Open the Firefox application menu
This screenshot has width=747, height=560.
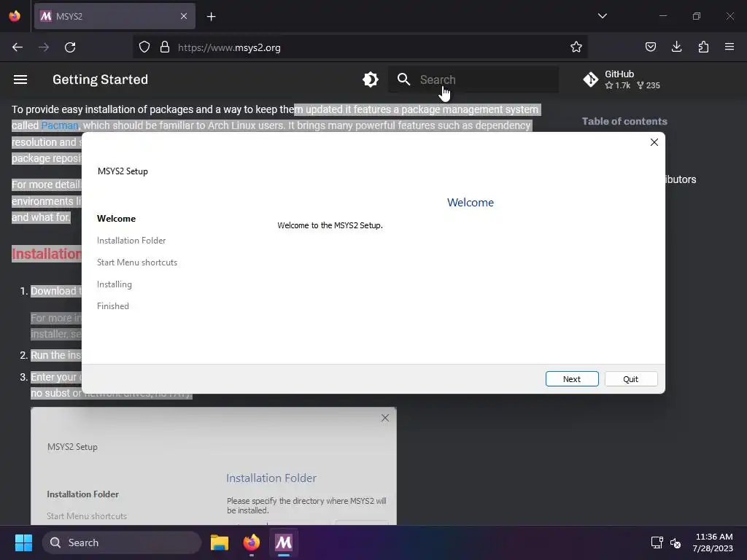coord(729,47)
